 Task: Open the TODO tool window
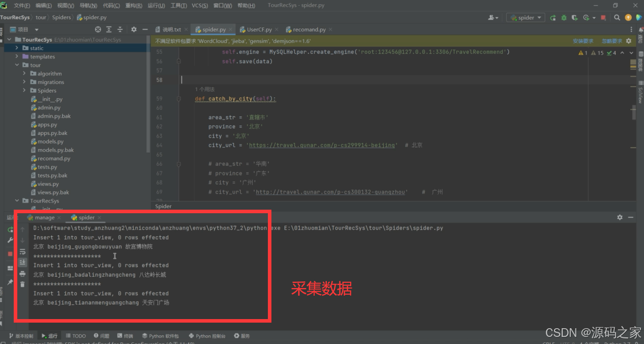(76, 336)
